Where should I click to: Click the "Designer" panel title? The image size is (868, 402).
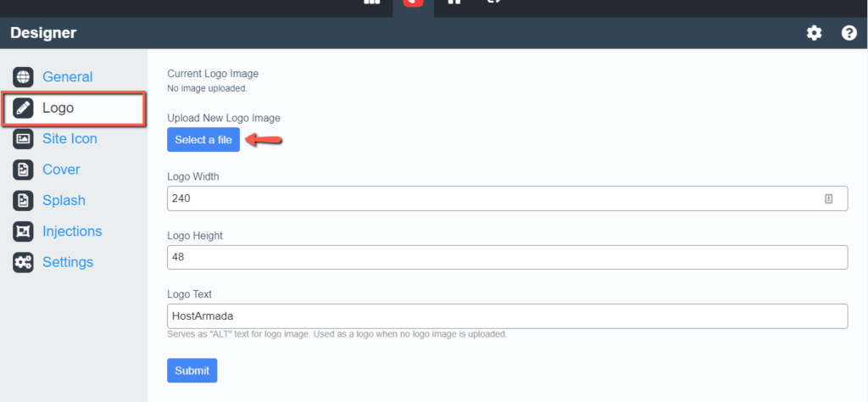coord(43,33)
